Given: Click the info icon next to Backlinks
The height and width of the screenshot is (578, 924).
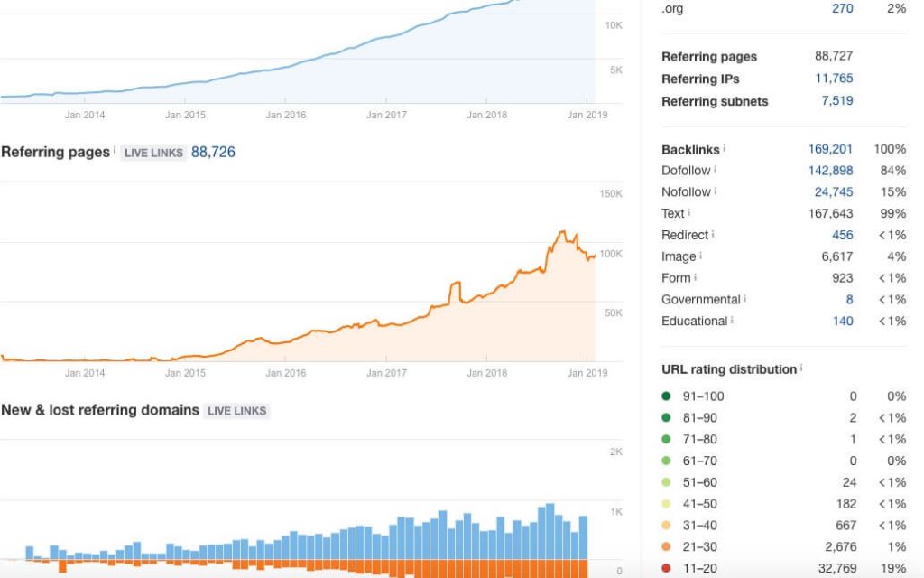Looking at the screenshot, I should [x=725, y=147].
